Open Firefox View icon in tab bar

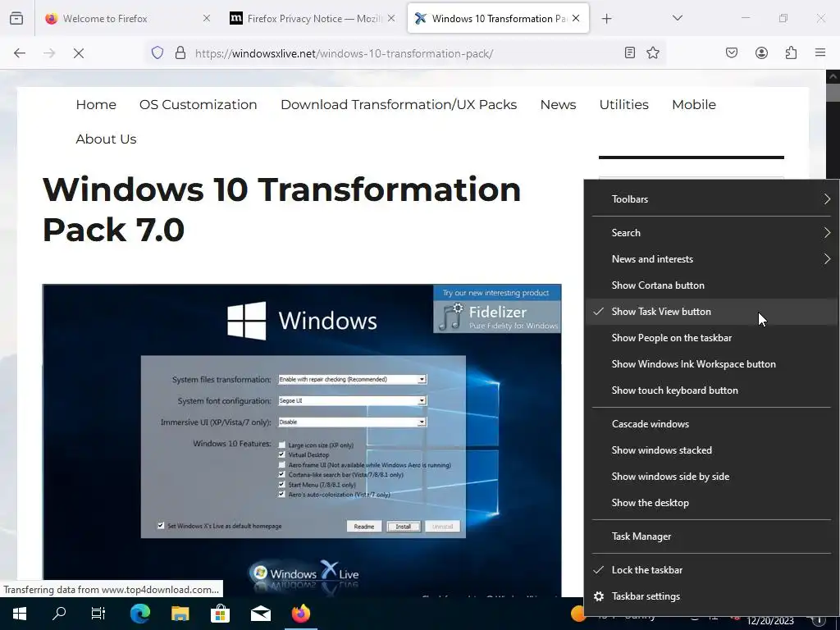[x=16, y=18]
